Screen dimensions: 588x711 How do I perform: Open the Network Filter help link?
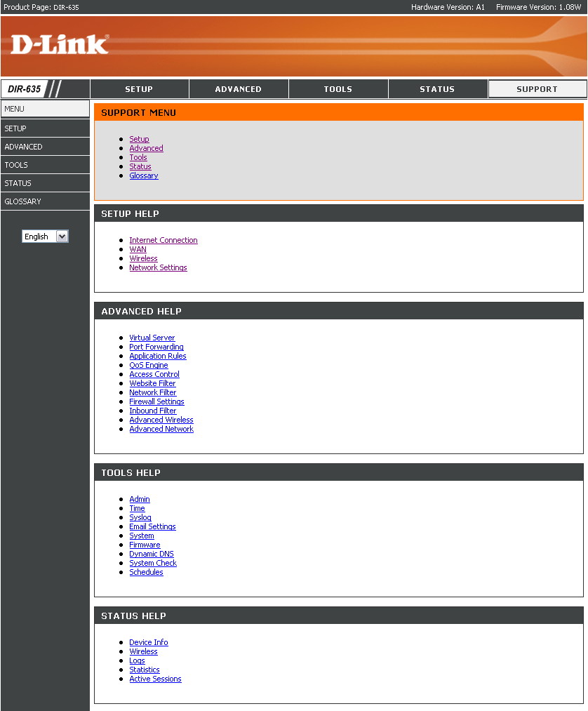coord(153,392)
